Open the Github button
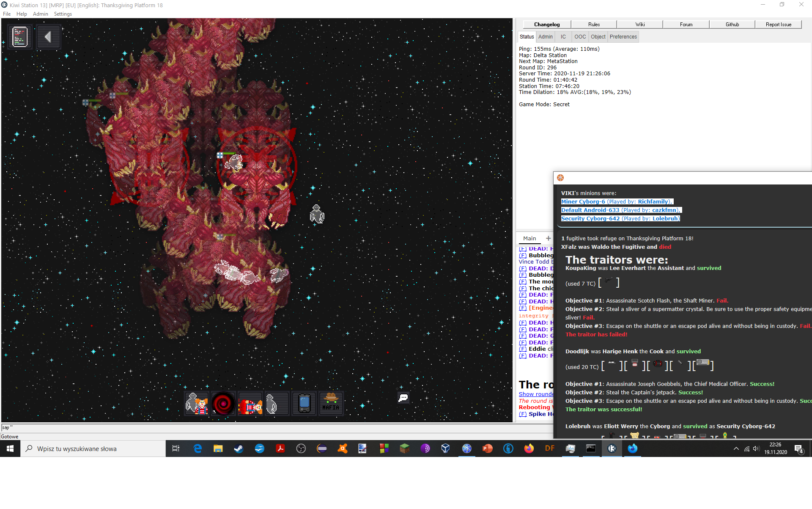Image resolution: width=812 pixels, height=509 pixels. point(732,25)
